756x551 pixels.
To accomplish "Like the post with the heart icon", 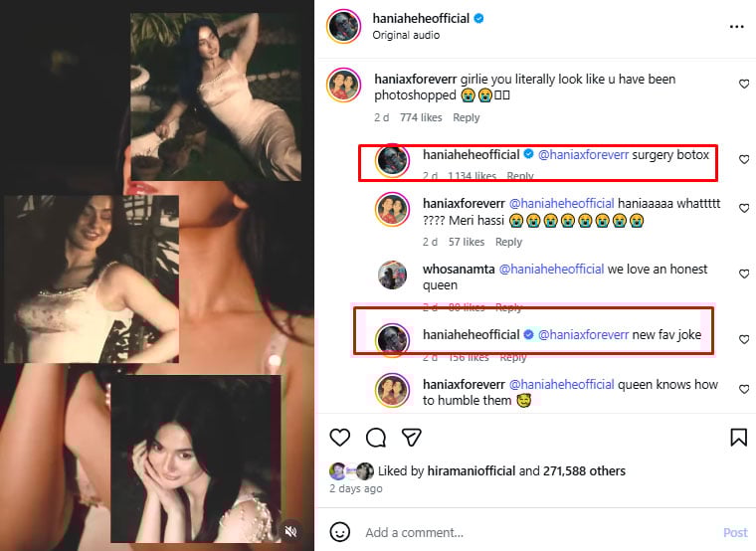I will (340, 438).
